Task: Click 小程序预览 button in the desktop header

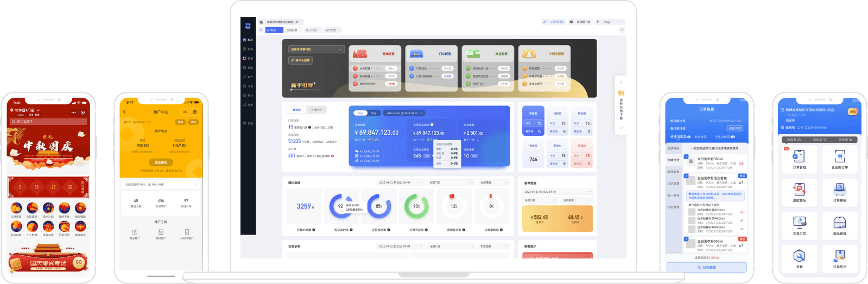Action: pos(553,22)
